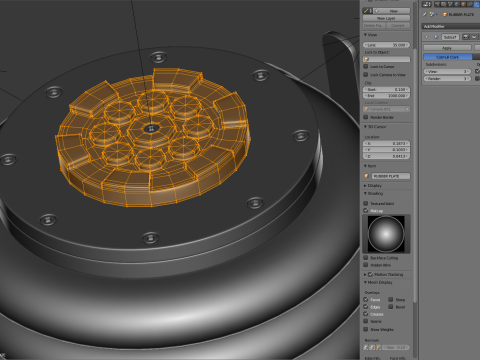Click the Lock to Object cube icon field
This screenshot has width=480, height=360.
(x=386, y=59)
